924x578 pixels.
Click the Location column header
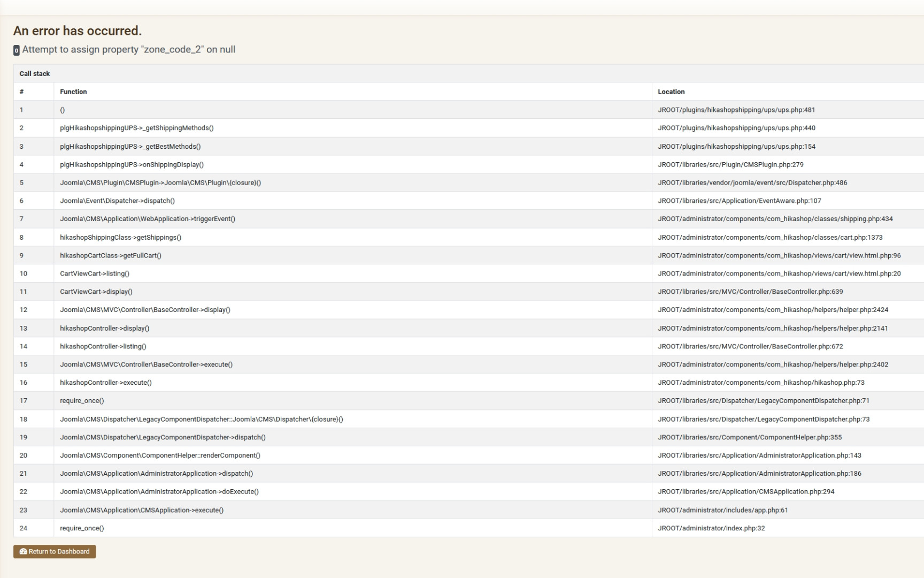click(x=671, y=92)
